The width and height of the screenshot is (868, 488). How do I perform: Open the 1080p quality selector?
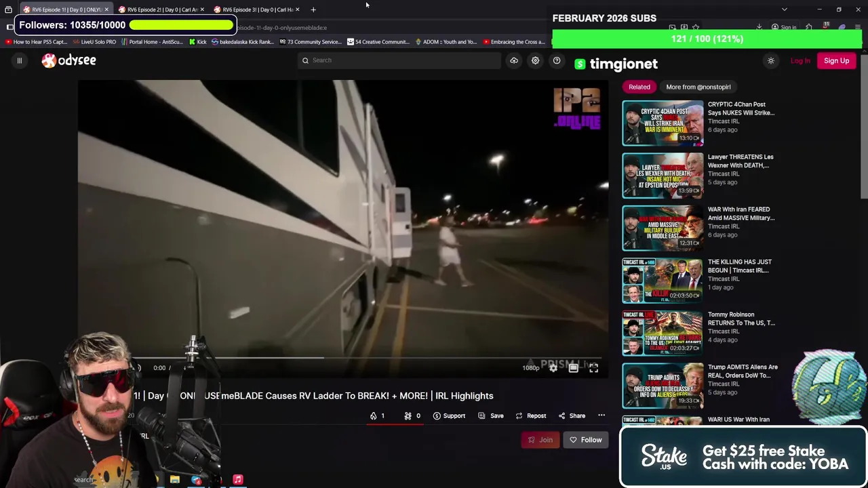click(530, 368)
